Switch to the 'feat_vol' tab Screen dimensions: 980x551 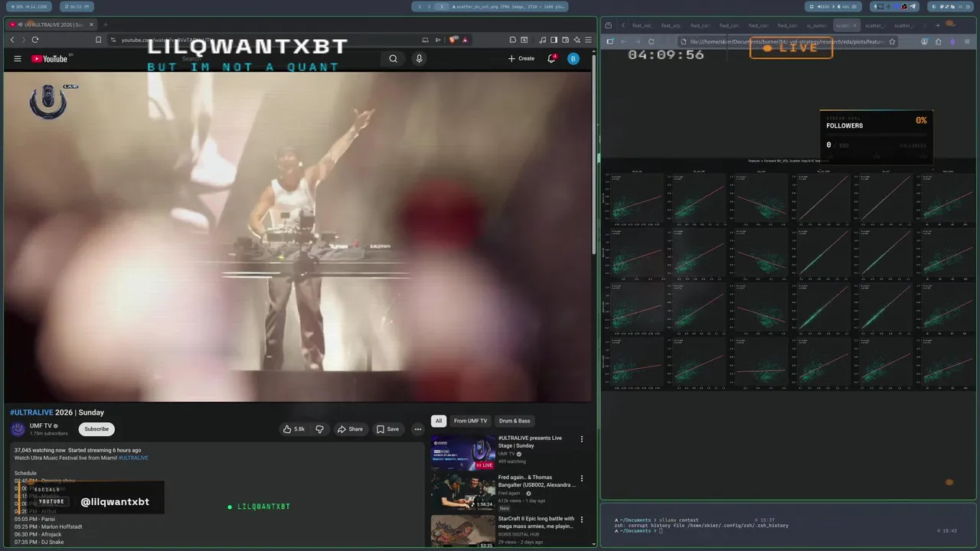[x=642, y=25]
